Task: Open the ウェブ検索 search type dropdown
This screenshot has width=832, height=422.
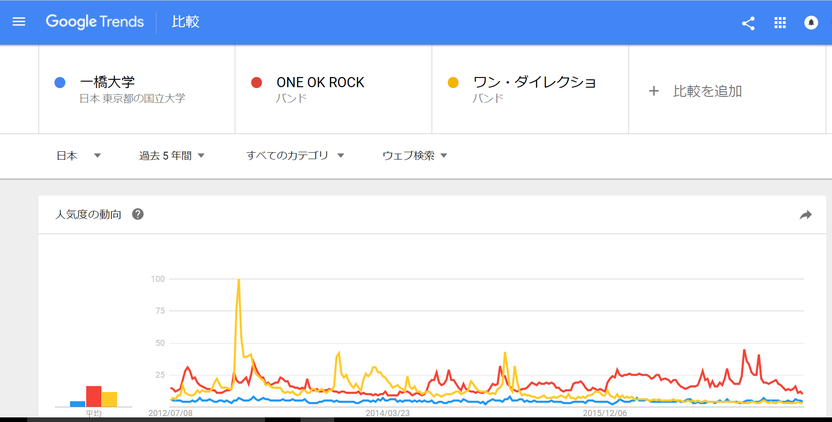Action: pos(414,156)
